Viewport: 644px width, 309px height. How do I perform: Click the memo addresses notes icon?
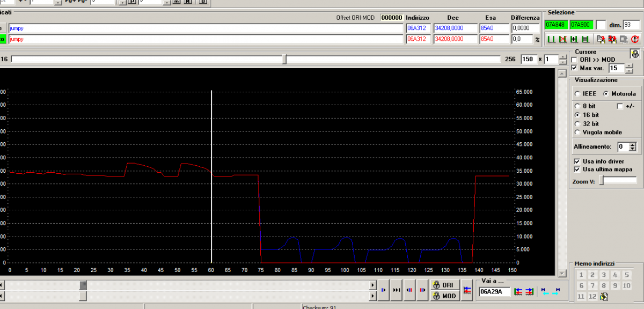click(x=604, y=297)
